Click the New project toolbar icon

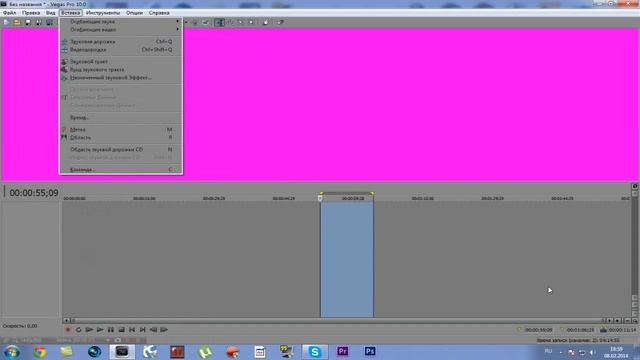click(6, 22)
